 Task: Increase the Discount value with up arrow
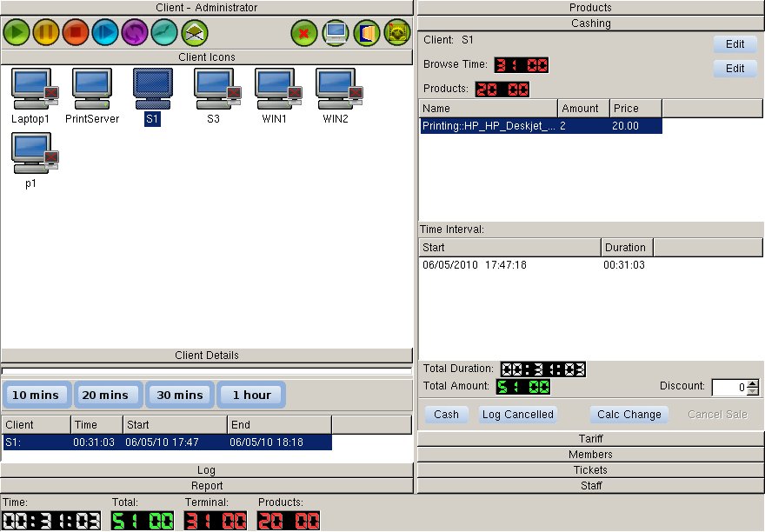(x=753, y=383)
